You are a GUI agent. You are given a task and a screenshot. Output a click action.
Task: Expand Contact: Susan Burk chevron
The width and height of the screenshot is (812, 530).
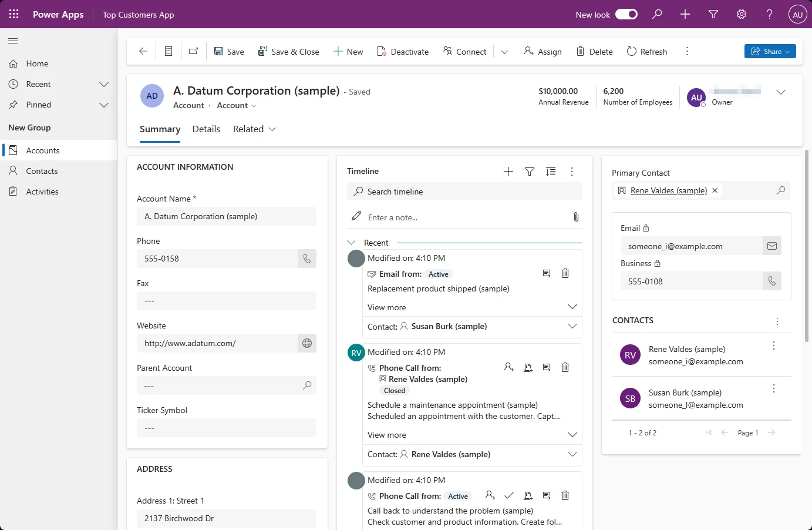572,326
